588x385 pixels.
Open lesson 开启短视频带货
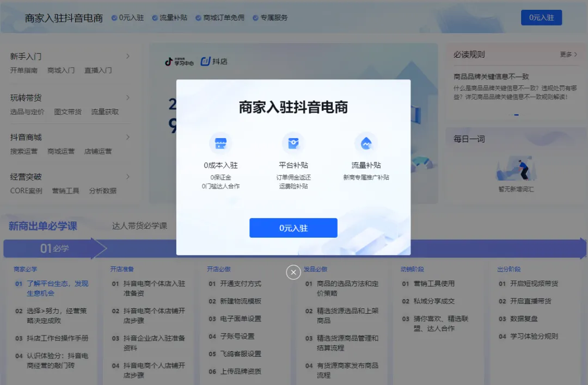[534, 283]
